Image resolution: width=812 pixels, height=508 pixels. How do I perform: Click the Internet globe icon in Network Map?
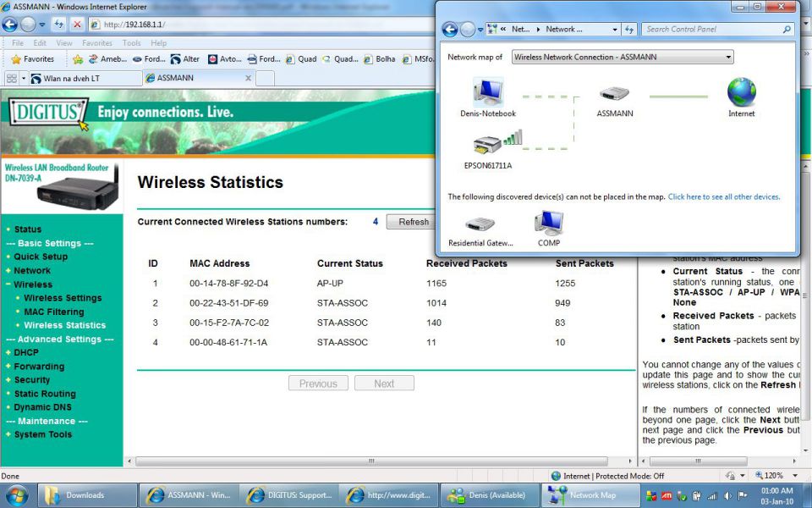(x=742, y=91)
